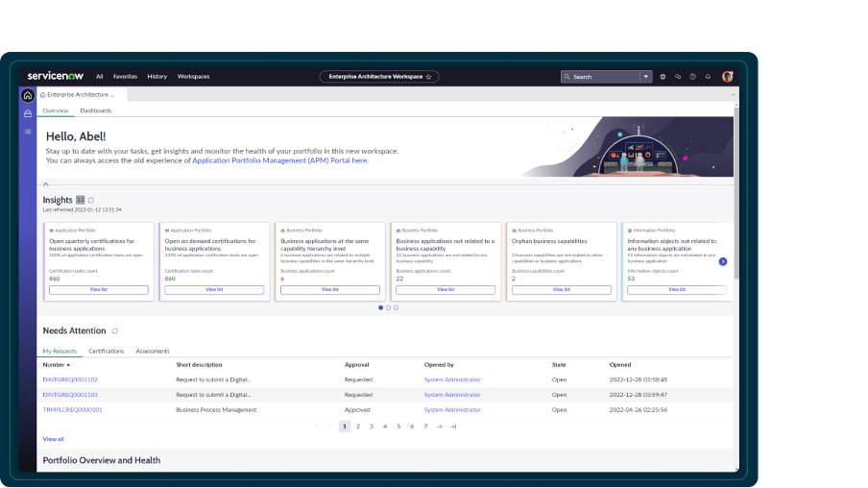
Task: Click the Short description column header
Action: (199, 365)
